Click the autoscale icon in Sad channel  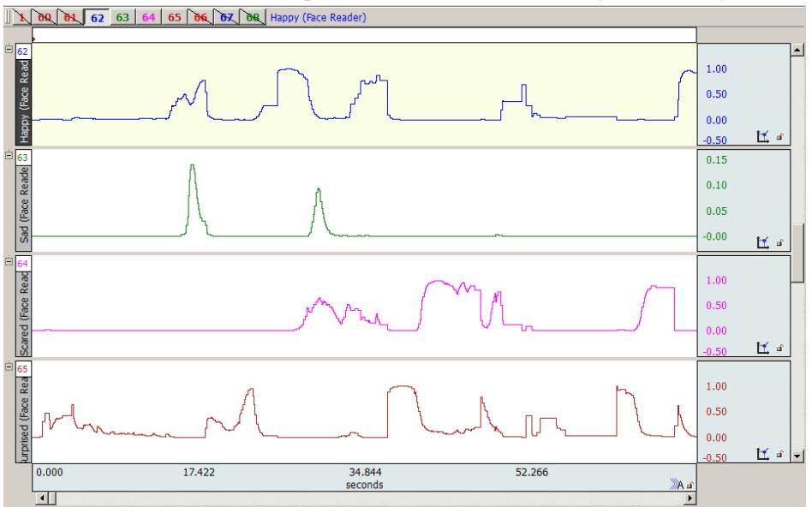coord(762,242)
